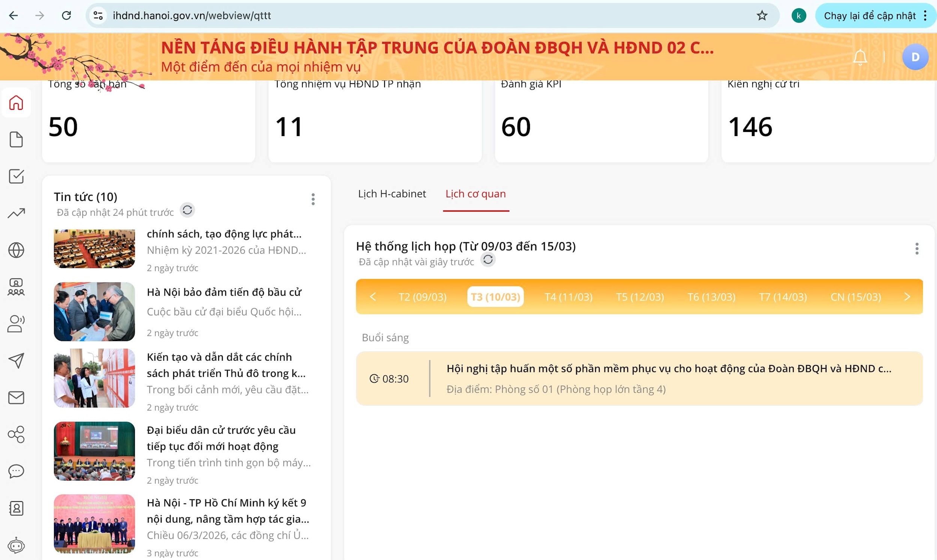Select T5 (12/03) day tab

coord(640,296)
